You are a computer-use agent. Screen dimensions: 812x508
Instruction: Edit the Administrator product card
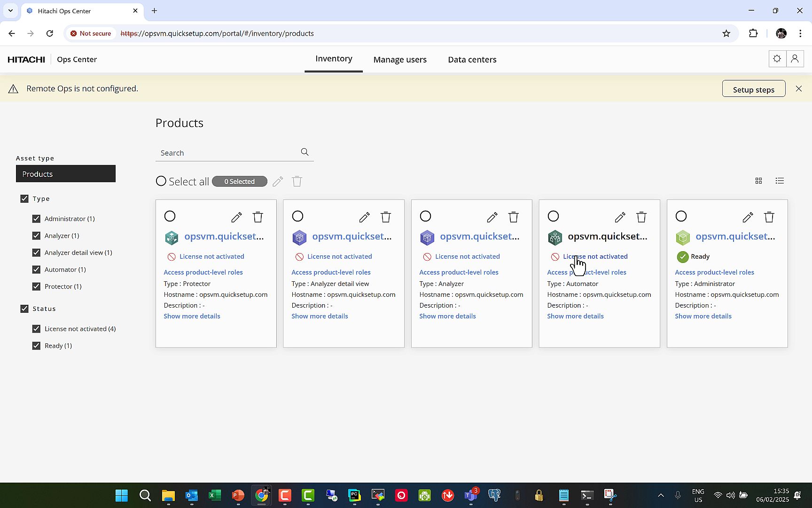748,217
